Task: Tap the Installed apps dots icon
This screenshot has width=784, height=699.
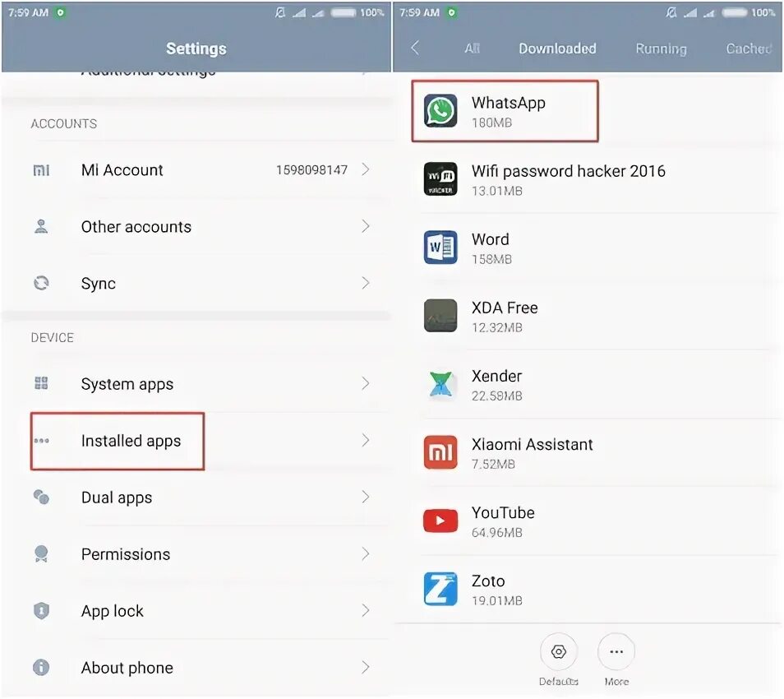Action: 41,441
